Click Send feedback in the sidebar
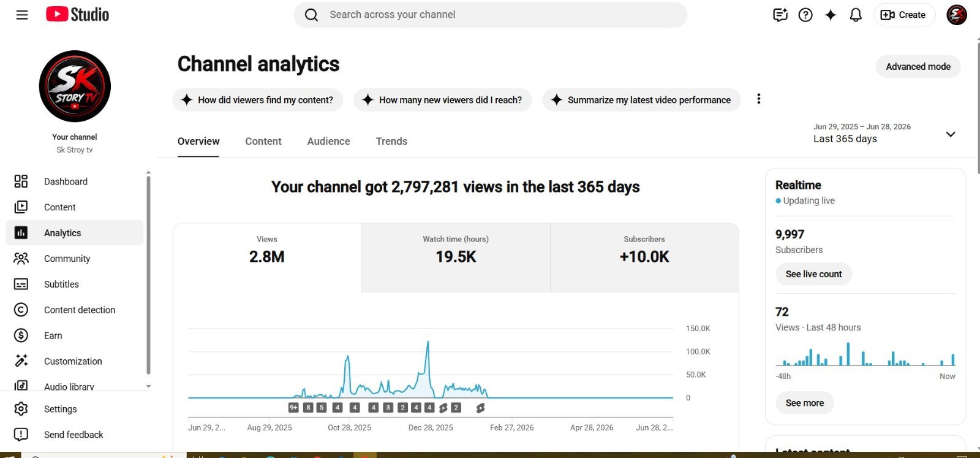Screen dimensions: 980x458 75,435
